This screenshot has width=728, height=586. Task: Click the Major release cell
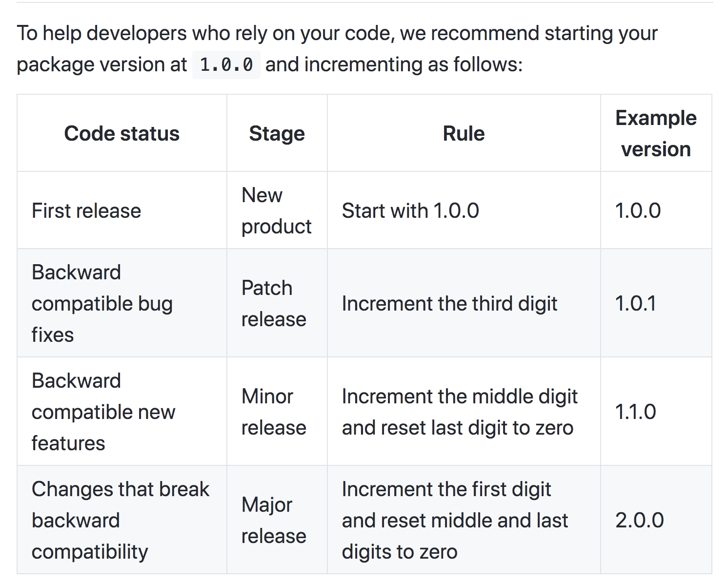click(277, 520)
